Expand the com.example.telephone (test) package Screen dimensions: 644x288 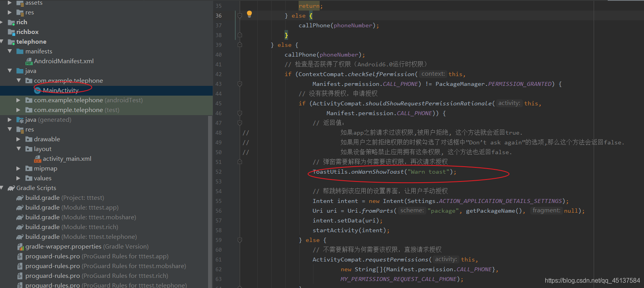[18, 110]
